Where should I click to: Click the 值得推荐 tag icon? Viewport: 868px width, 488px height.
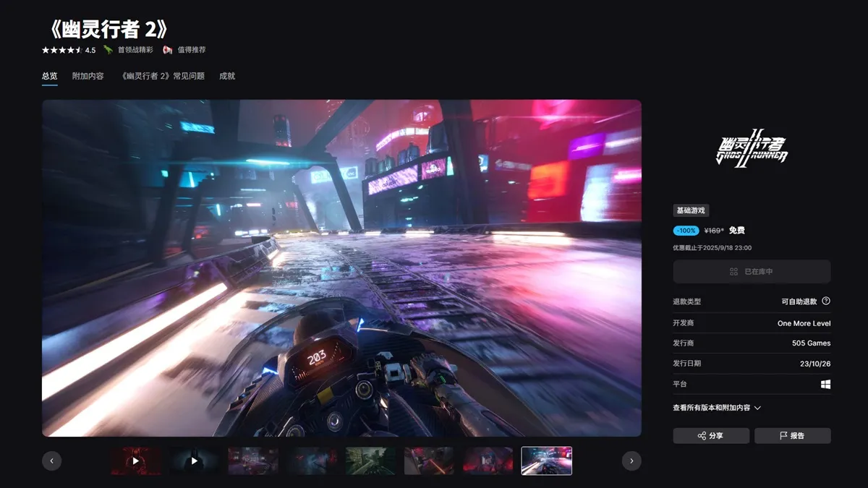click(167, 50)
